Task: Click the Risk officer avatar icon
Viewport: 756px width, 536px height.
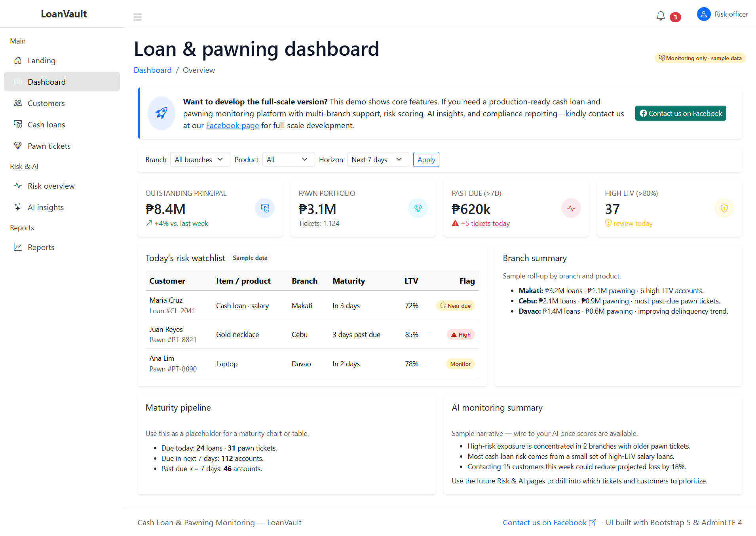Action: [x=703, y=14]
